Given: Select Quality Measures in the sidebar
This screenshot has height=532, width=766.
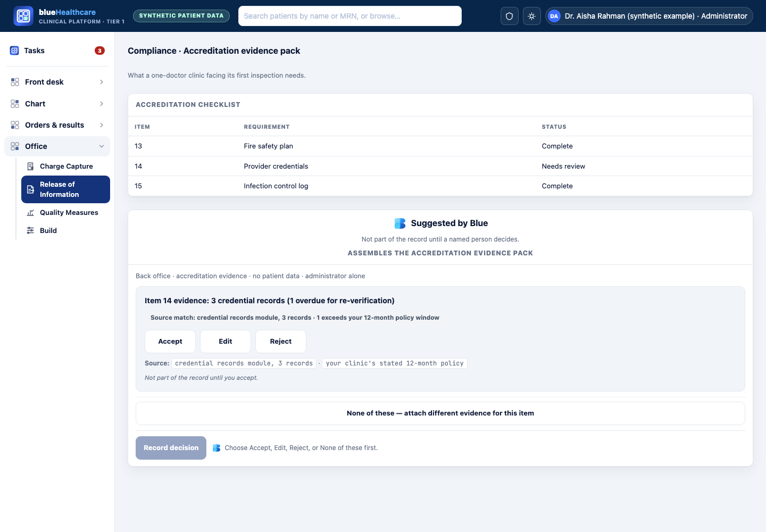Looking at the screenshot, I should [x=66, y=213].
